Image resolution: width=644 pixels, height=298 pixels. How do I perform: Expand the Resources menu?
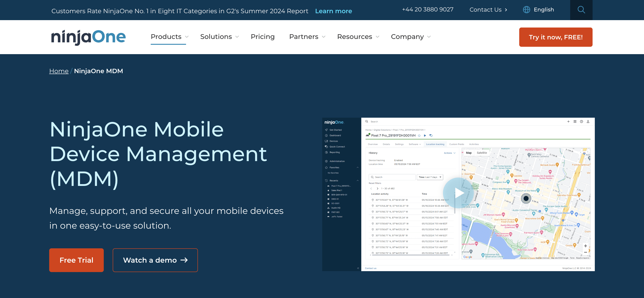click(x=358, y=36)
